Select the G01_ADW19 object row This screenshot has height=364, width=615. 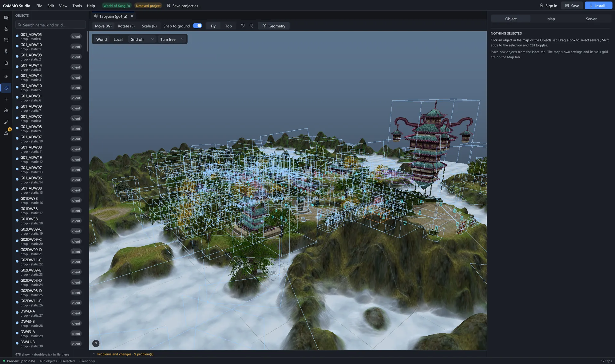click(50, 159)
